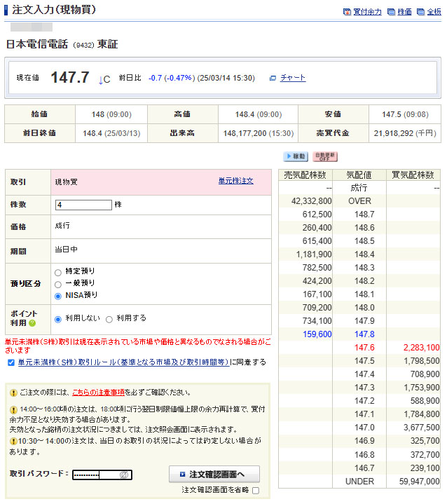Choose 利用する for point usage
The height and width of the screenshot is (504, 447).
click(109, 319)
